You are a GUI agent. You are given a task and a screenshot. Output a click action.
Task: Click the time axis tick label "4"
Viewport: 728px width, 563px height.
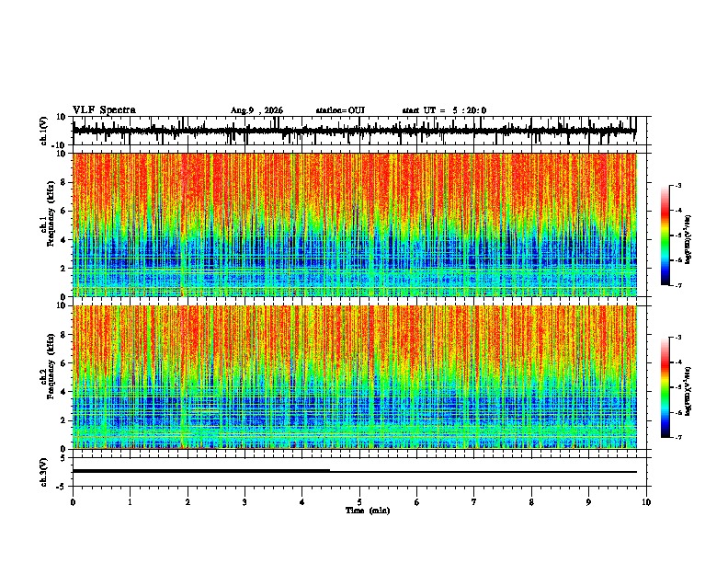pos(302,502)
